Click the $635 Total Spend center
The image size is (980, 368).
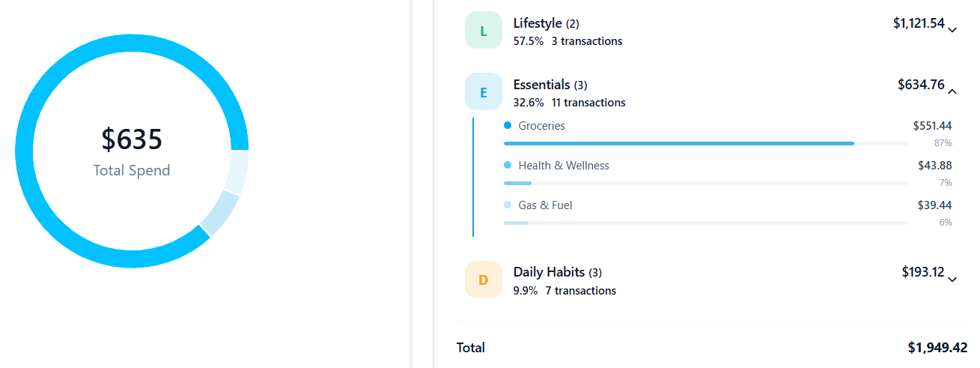[132, 151]
